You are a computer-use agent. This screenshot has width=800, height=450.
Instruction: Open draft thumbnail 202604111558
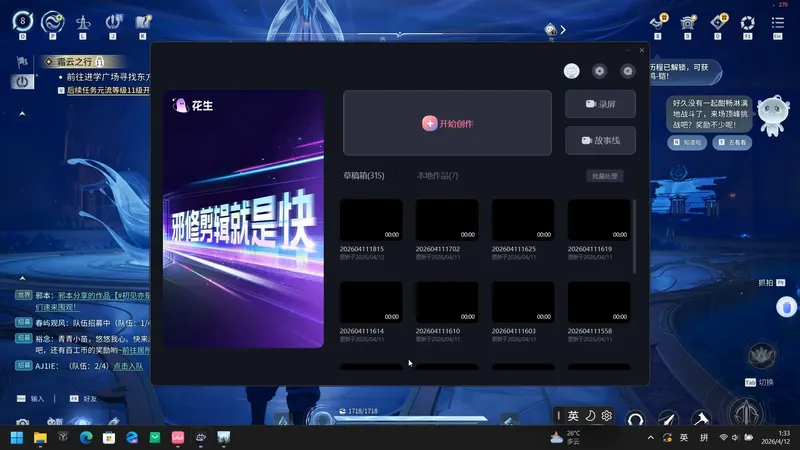click(x=599, y=302)
